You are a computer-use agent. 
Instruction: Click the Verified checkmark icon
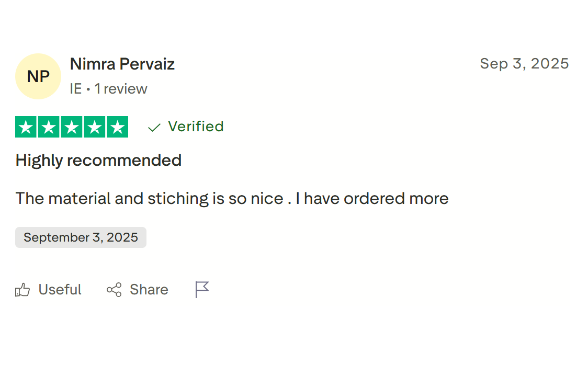(154, 127)
